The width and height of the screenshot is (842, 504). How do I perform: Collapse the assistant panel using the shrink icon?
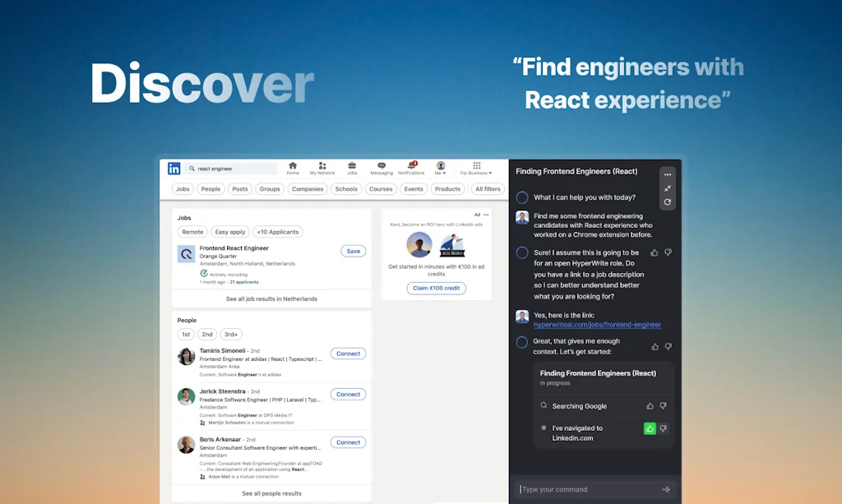click(668, 187)
